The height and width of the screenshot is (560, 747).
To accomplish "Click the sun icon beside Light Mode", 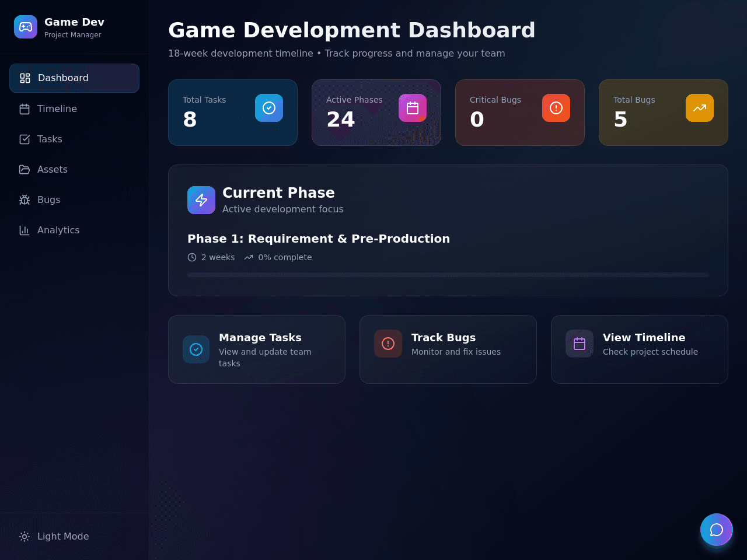I will [x=25, y=537].
